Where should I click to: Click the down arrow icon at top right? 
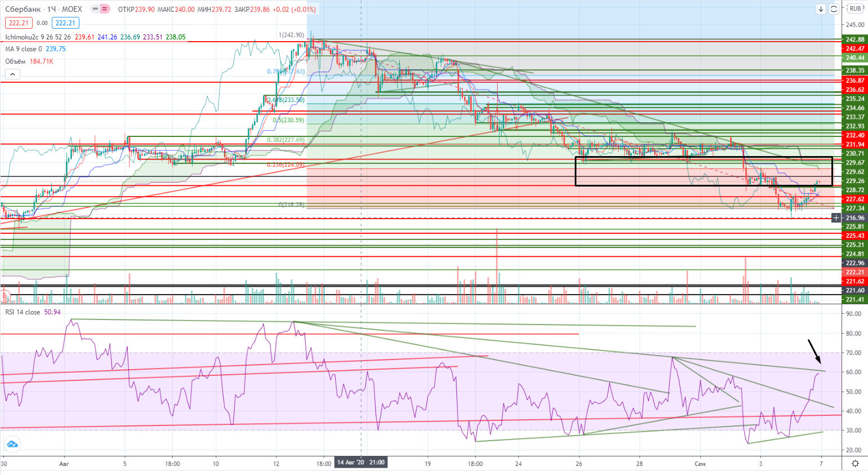[x=821, y=9]
